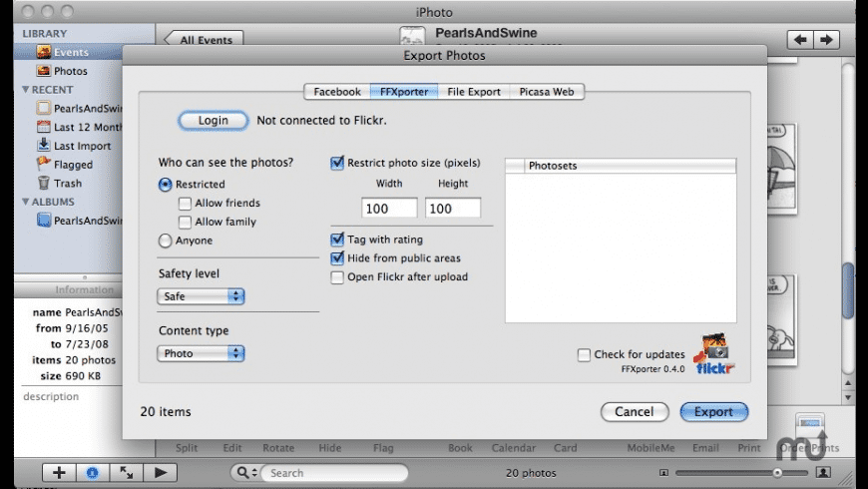The image size is (868, 489).
Task: Click the search magnifier icon
Action: tap(242, 472)
